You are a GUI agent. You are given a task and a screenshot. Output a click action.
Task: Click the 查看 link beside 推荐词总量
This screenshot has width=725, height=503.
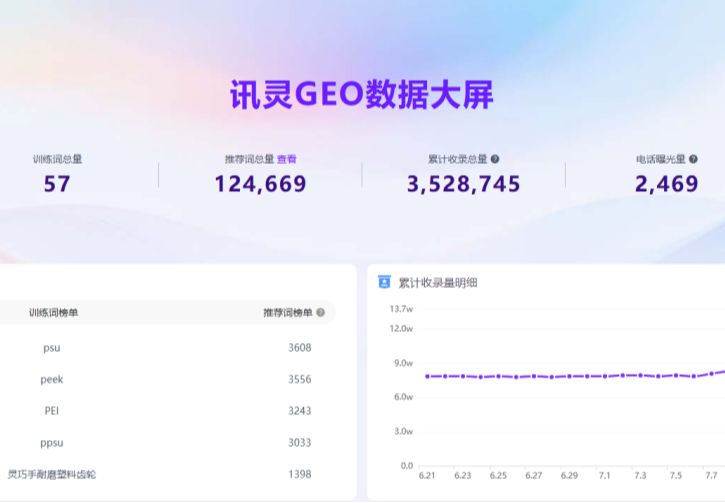click(x=287, y=159)
